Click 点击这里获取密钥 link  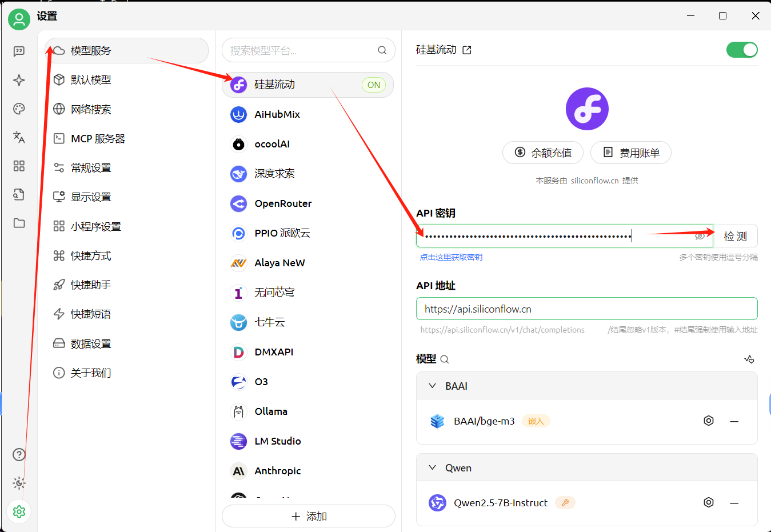pyautogui.click(x=451, y=257)
